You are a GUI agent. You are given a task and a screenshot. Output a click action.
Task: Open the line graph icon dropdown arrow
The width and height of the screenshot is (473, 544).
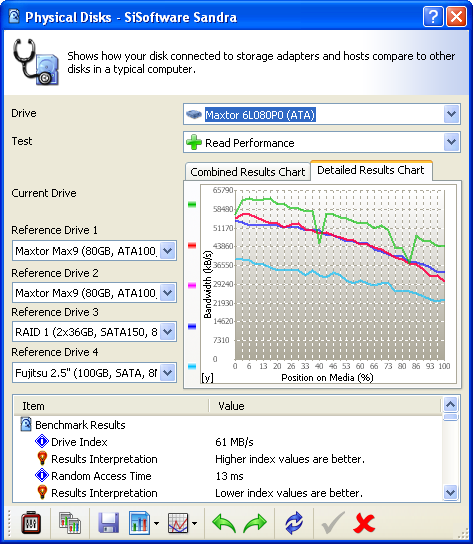point(195,523)
